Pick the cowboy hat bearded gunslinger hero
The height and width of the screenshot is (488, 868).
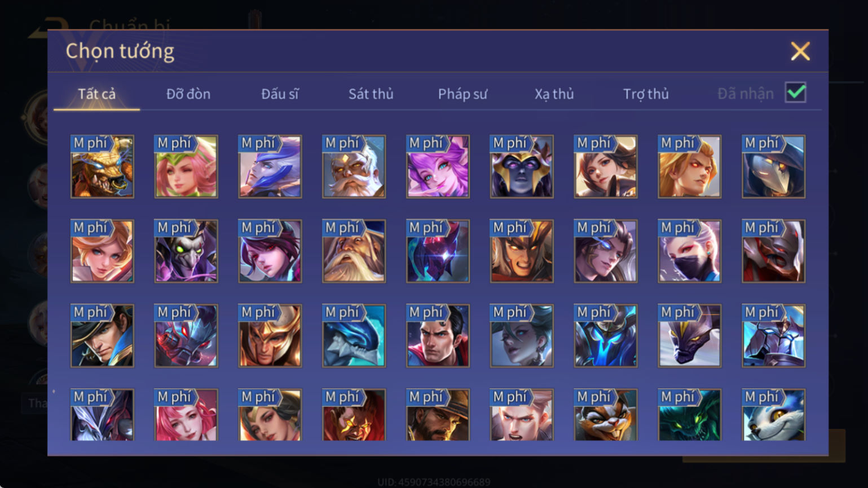coord(438,415)
